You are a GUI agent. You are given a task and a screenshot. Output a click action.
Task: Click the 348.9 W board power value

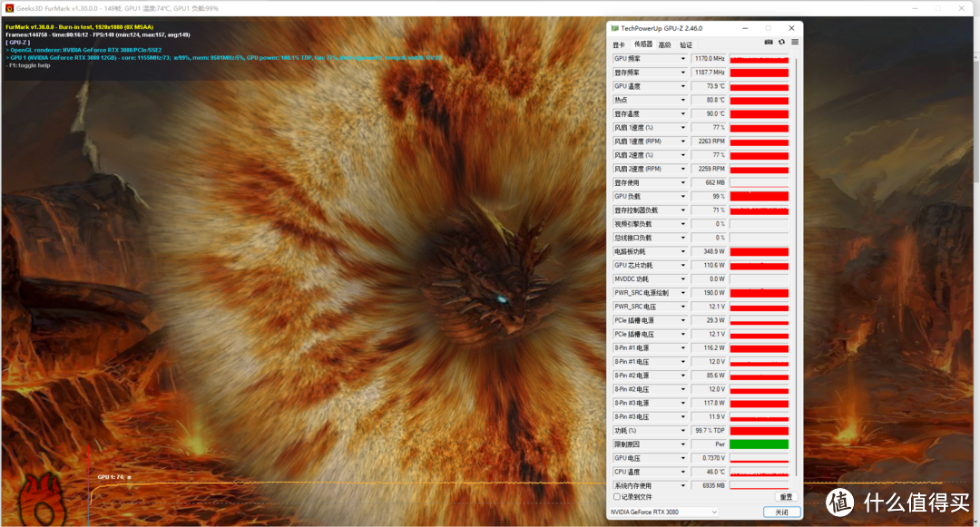tap(709, 251)
